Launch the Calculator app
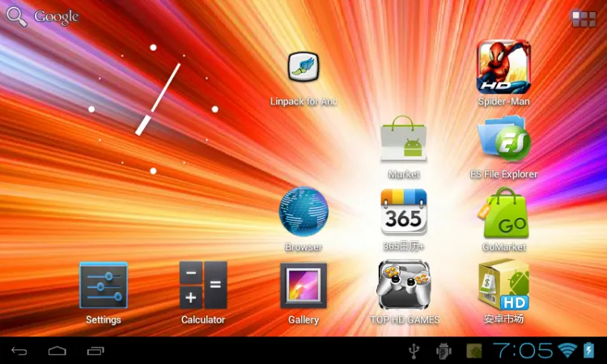 click(x=203, y=286)
